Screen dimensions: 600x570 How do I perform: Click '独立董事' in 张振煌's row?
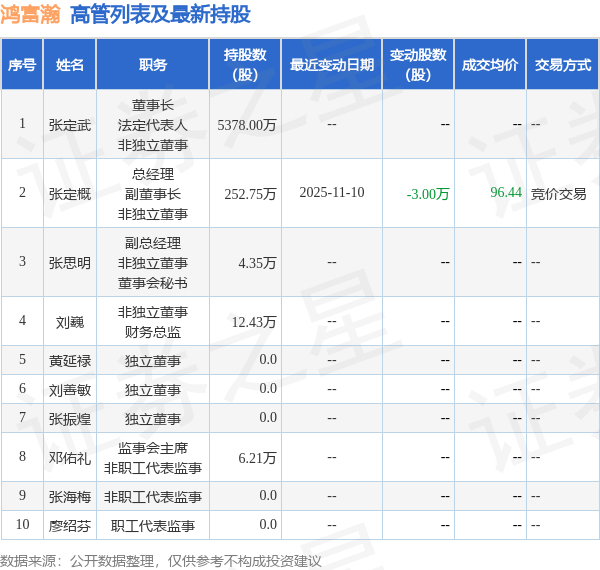click(153, 419)
